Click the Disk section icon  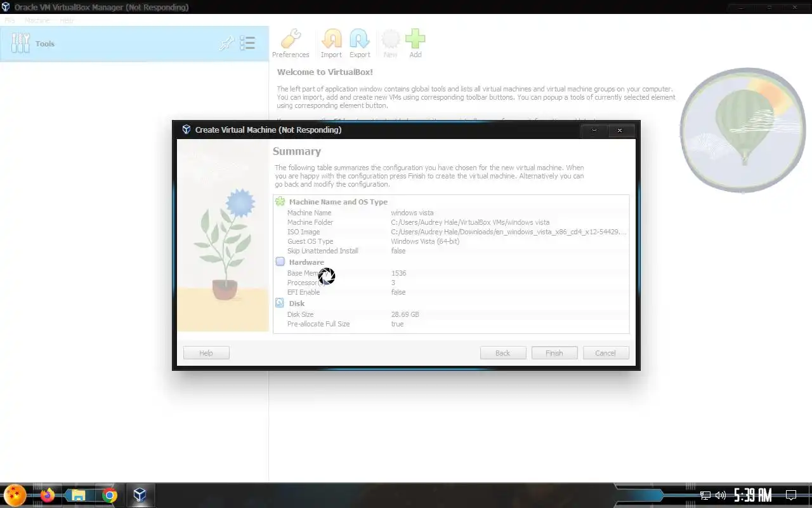[280, 303]
